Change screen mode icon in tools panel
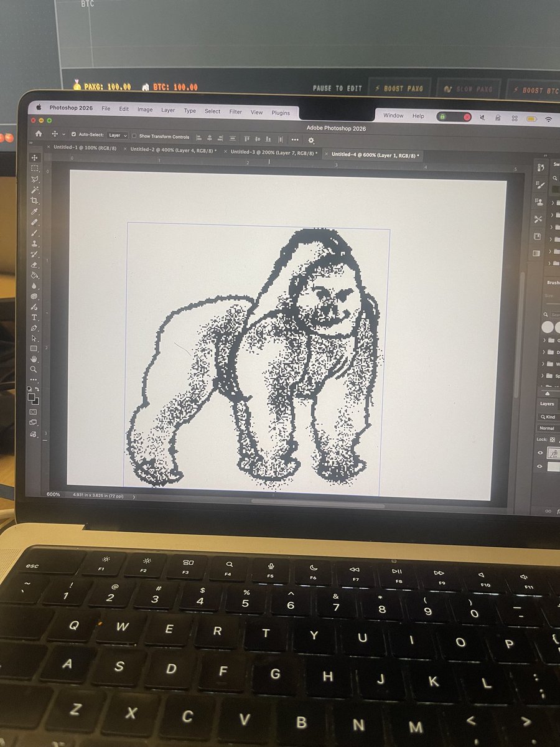This screenshot has height=747, width=560. pos(34,422)
